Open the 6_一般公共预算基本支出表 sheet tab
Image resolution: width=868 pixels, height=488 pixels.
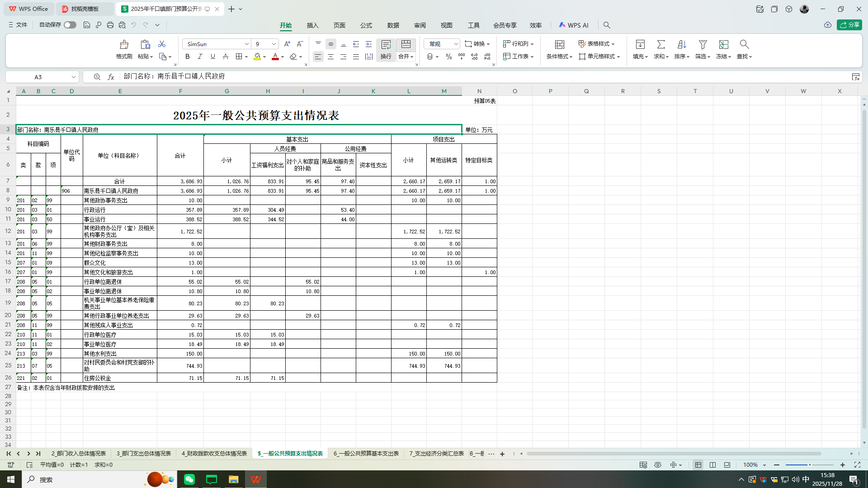pyautogui.click(x=366, y=453)
